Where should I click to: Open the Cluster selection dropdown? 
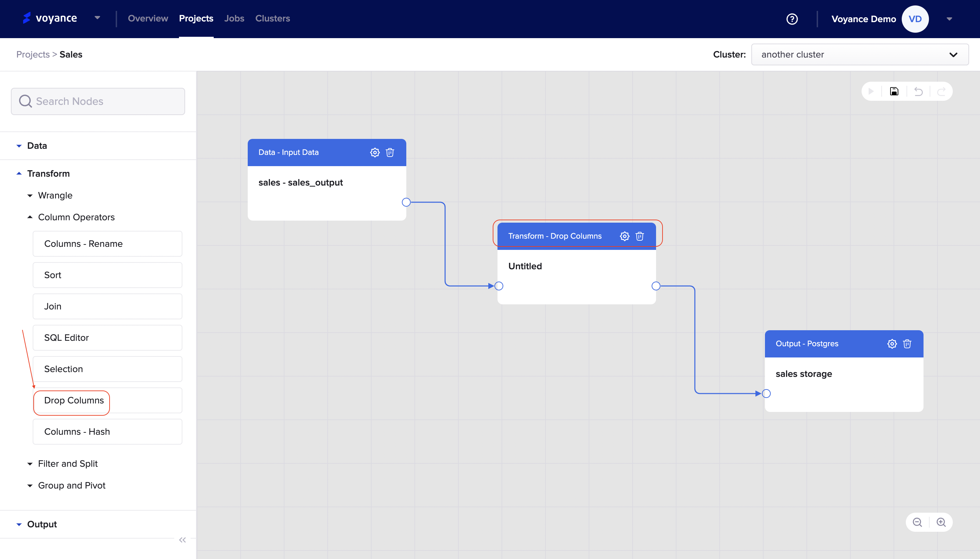(860, 54)
